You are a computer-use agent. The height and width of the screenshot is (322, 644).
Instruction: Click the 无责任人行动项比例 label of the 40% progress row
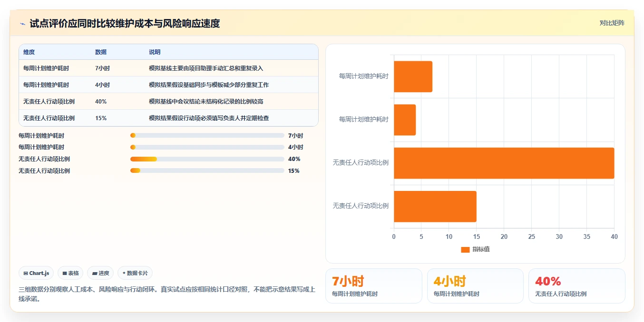click(44, 159)
